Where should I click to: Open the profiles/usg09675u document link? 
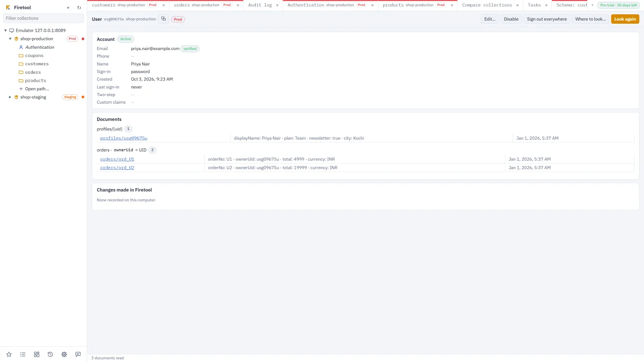123,138
